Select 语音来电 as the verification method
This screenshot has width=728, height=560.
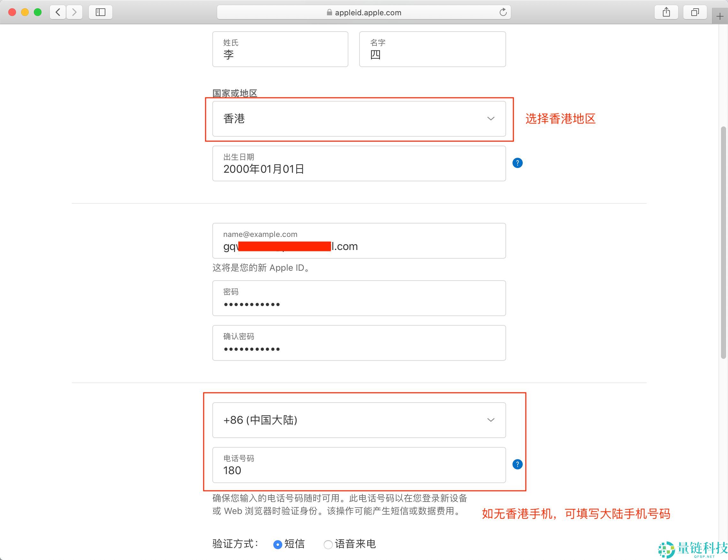[328, 544]
